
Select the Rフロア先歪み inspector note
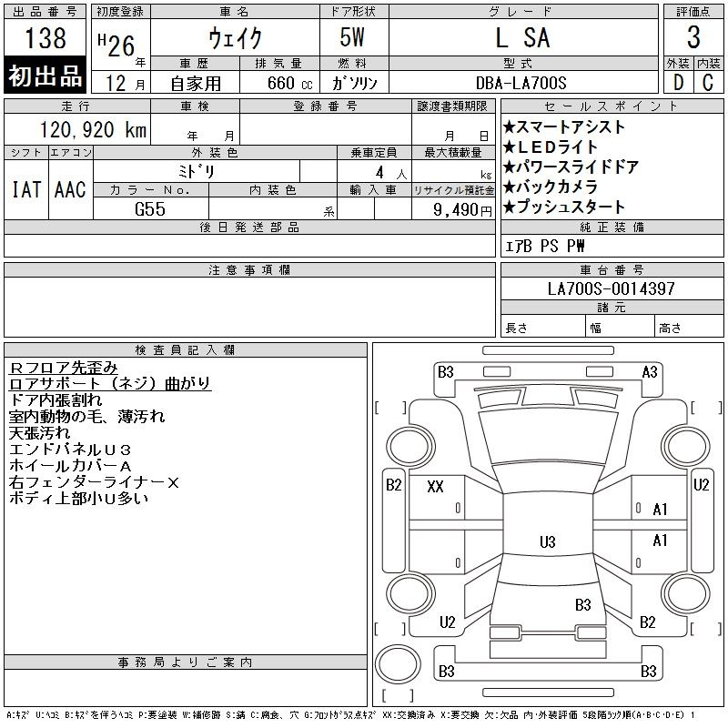(63, 368)
